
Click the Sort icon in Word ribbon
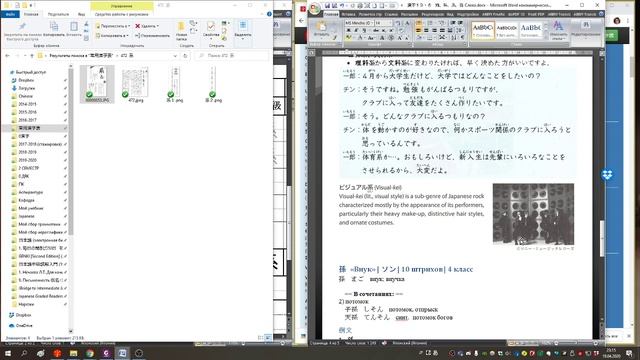(x=454, y=38)
